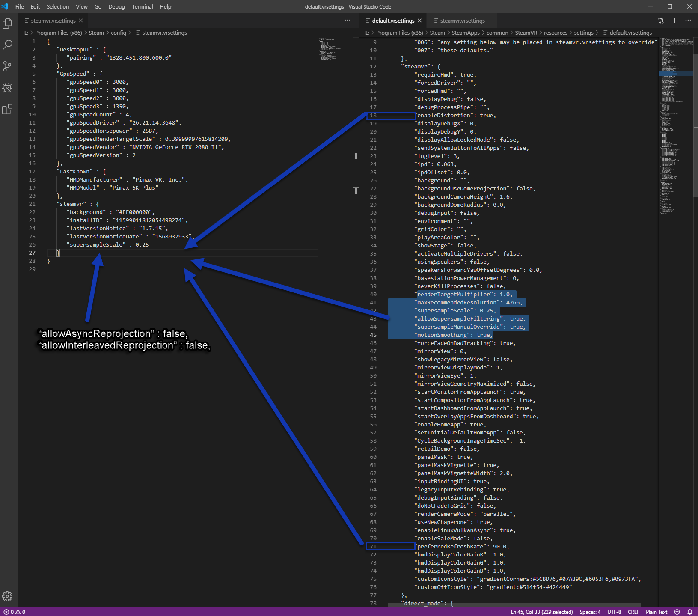Switch to the default.vrsettings tab
Viewport: 698px width, 616px height.
(x=393, y=21)
